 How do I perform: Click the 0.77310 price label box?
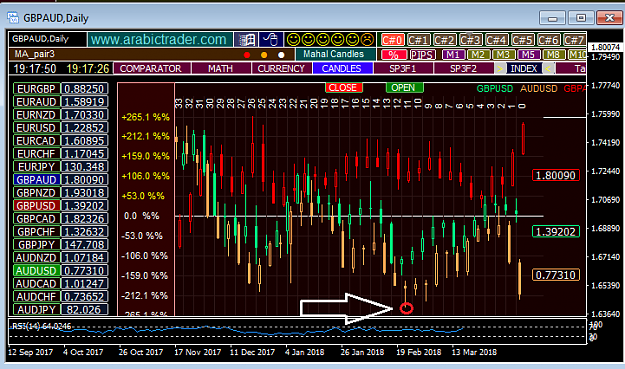pyautogui.click(x=556, y=275)
